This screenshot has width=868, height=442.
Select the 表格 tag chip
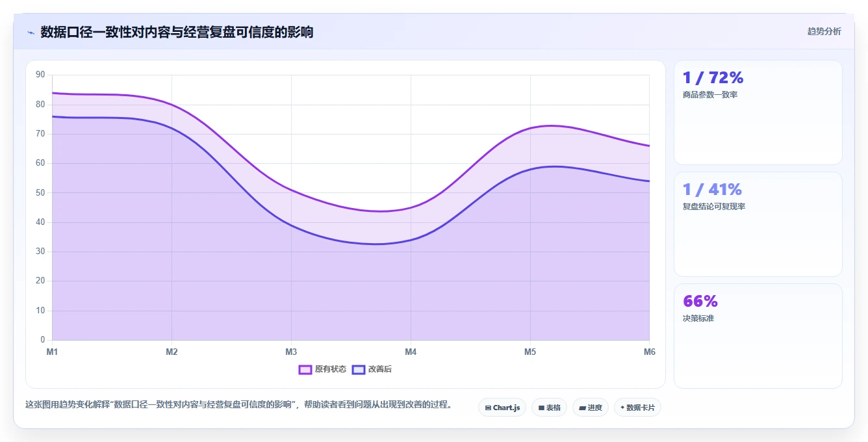click(549, 408)
